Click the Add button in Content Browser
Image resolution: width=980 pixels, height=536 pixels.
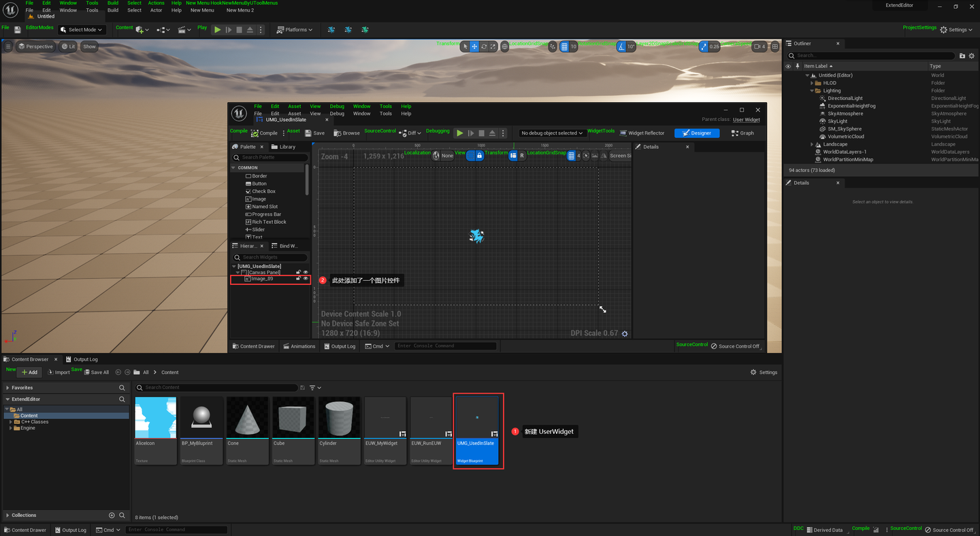coord(29,372)
